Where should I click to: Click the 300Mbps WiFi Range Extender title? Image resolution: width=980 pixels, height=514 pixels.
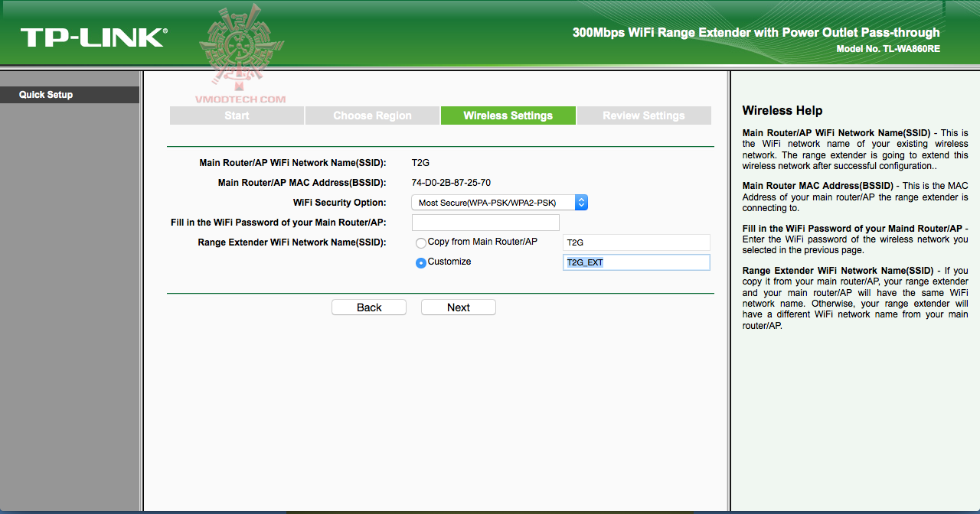(x=756, y=33)
